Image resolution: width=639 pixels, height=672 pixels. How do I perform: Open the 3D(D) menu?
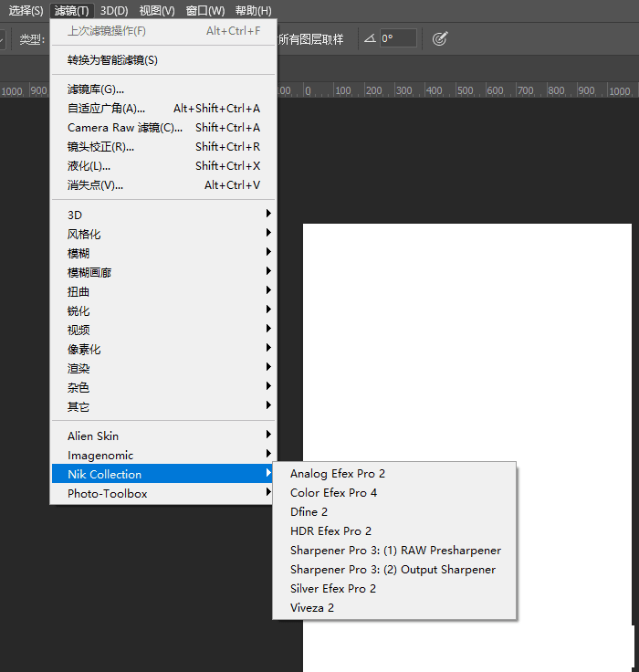(114, 10)
